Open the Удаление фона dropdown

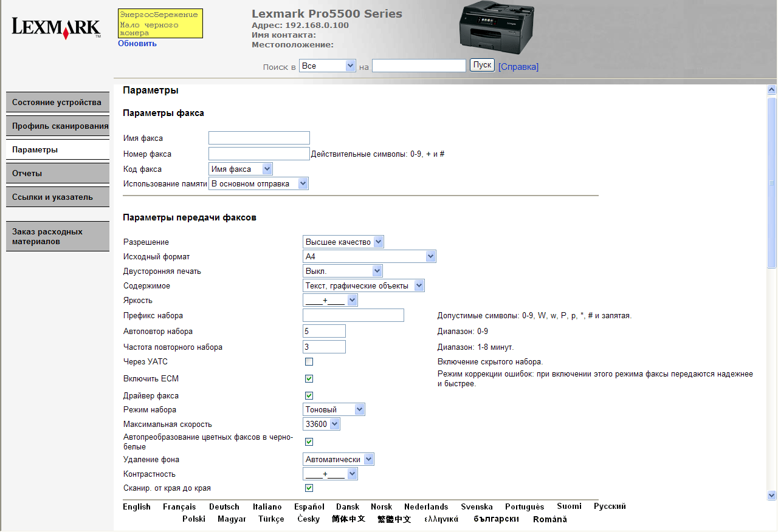339,459
